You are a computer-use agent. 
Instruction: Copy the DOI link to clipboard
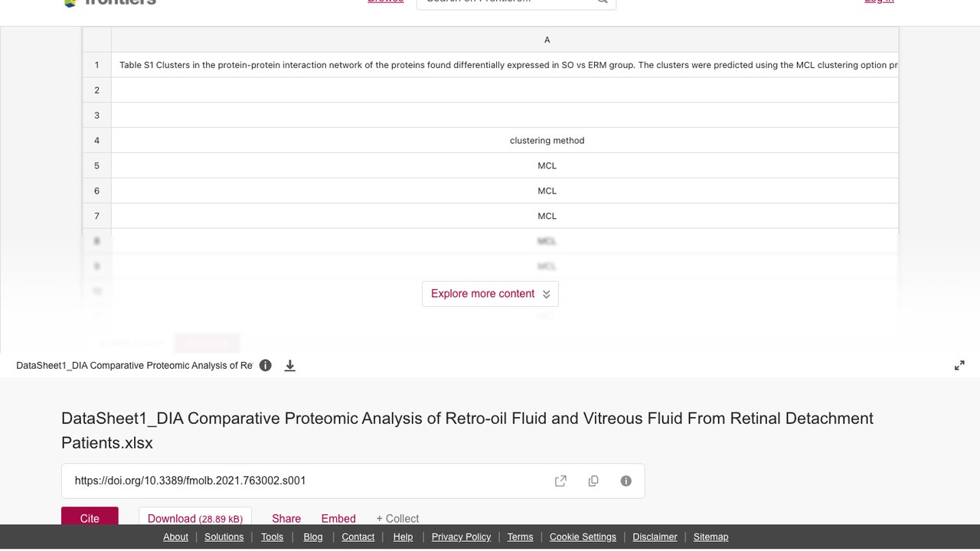[x=593, y=481]
